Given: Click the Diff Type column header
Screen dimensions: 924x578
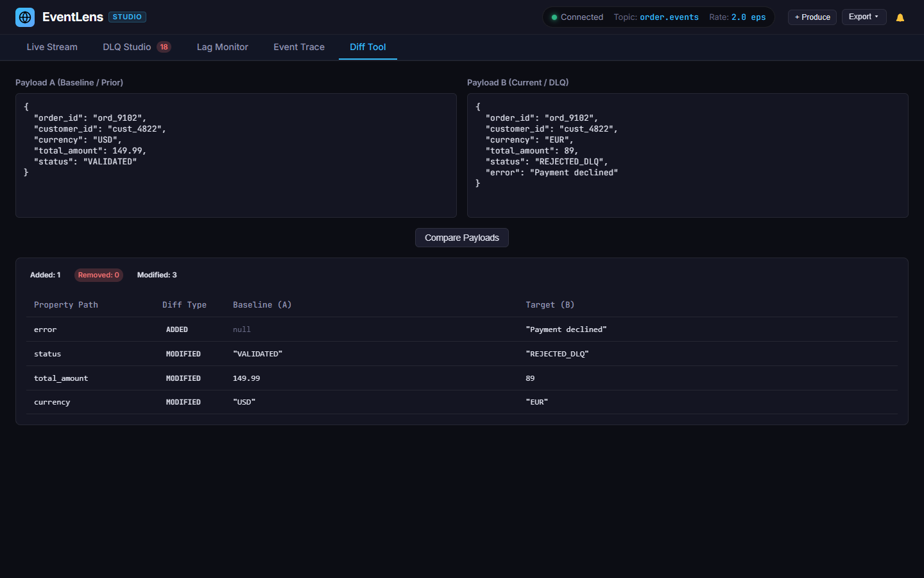Looking at the screenshot, I should [184, 305].
